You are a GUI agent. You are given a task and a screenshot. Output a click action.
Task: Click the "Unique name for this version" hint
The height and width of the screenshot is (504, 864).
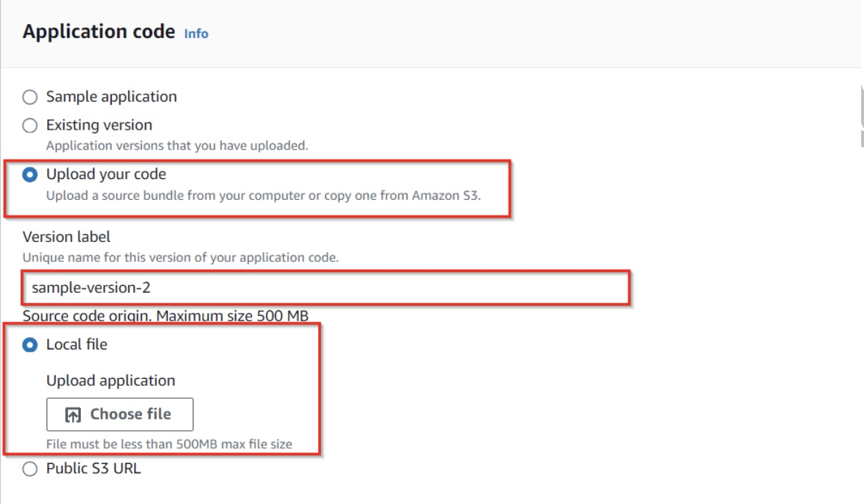180,257
